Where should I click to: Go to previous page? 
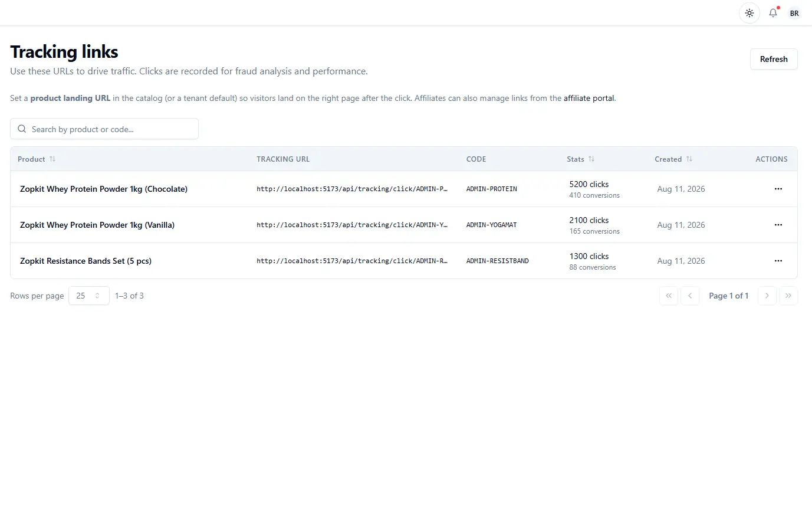pos(690,296)
